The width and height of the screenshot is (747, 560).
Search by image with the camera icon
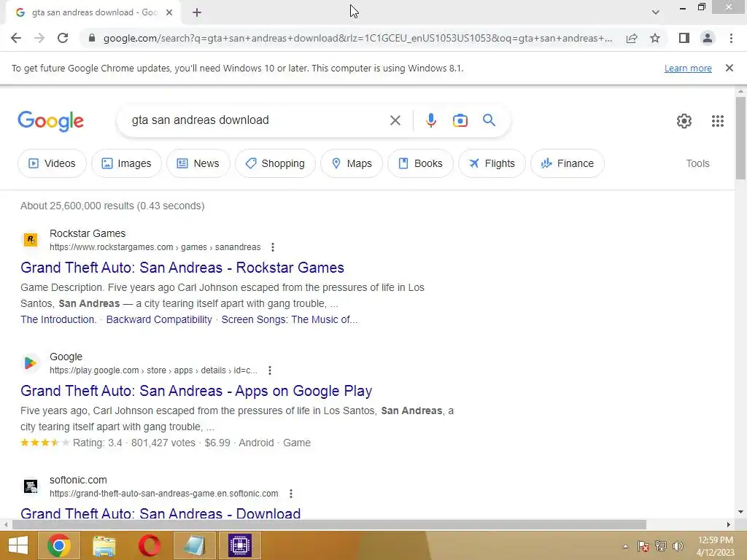coord(460,120)
